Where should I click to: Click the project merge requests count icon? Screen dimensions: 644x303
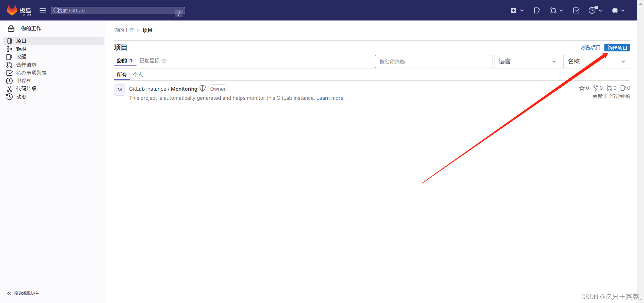(609, 88)
